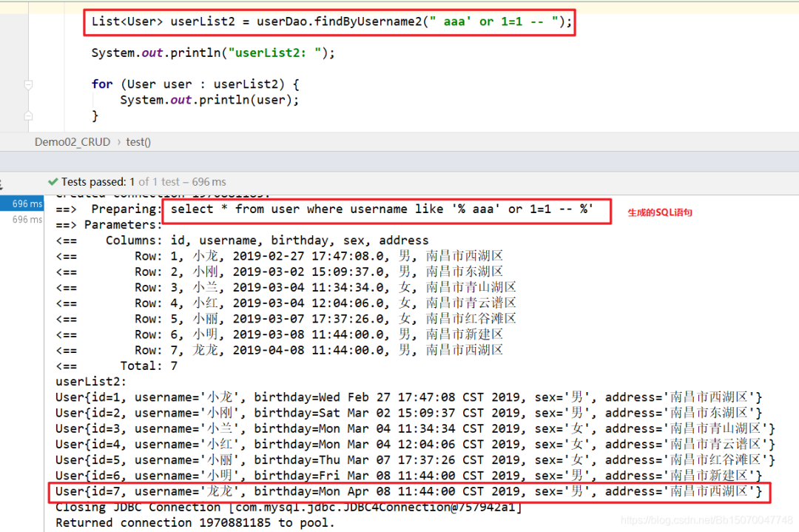Click the 'Preparing:' SQL statement console line
The width and height of the screenshot is (799, 532).
(325, 209)
